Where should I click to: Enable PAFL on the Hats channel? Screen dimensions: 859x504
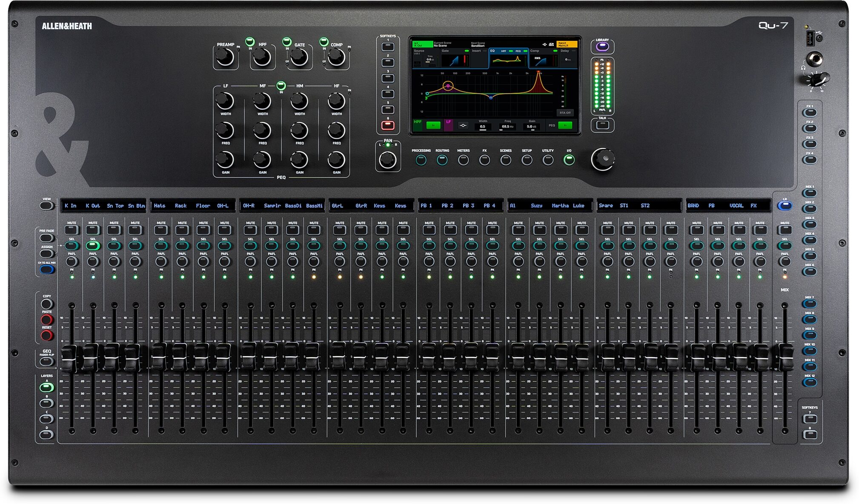tap(161, 261)
